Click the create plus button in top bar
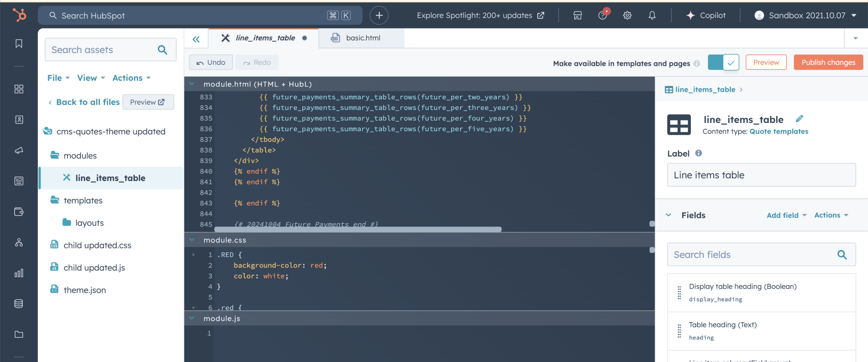This screenshot has height=362, width=868. pos(379,15)
